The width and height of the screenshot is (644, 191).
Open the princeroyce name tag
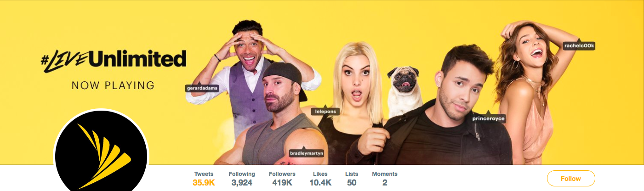click(488, 118)
